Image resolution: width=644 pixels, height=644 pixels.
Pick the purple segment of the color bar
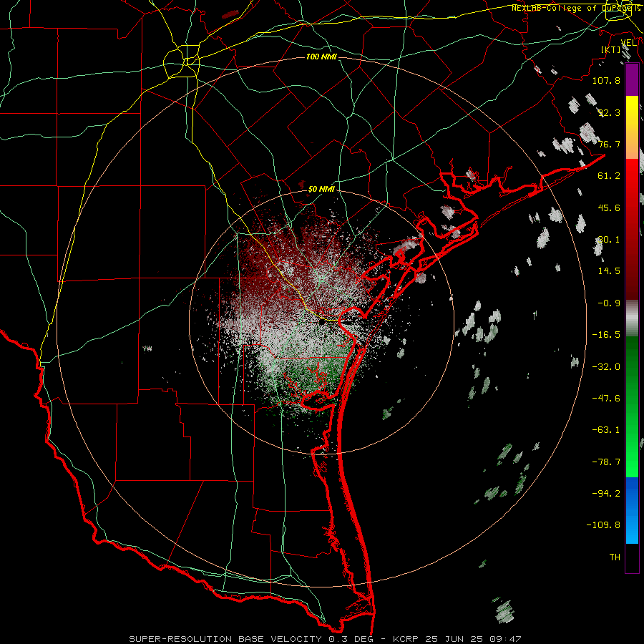coord(632,80)
